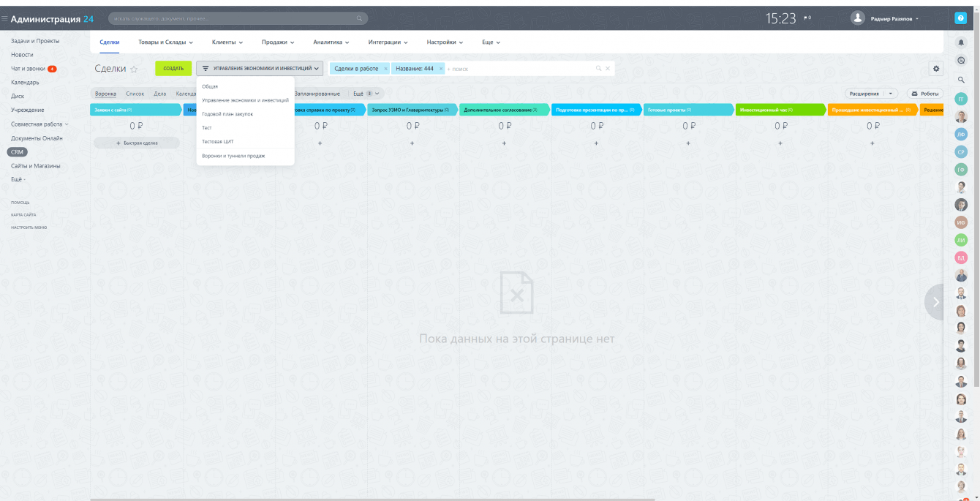This screenshot has width=980, height=501.
Task: Expand the 'Аналитика' menu
Action: (331, 42)
